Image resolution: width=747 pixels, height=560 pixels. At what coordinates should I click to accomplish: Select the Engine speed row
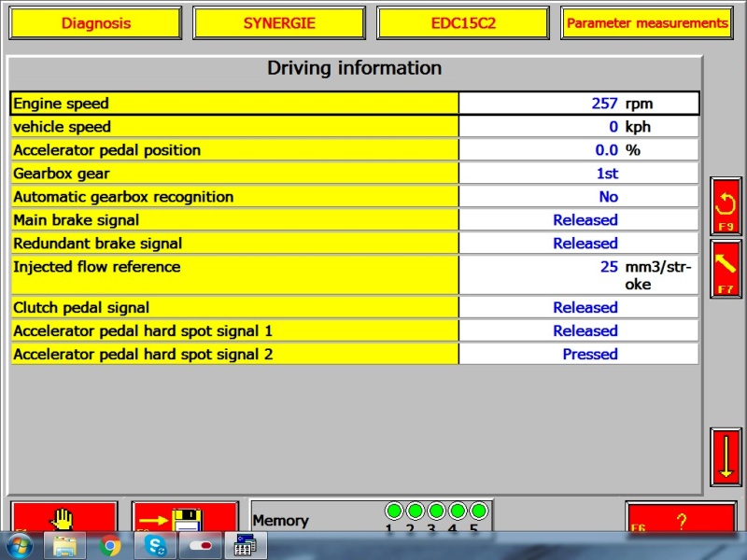(355, 104)
